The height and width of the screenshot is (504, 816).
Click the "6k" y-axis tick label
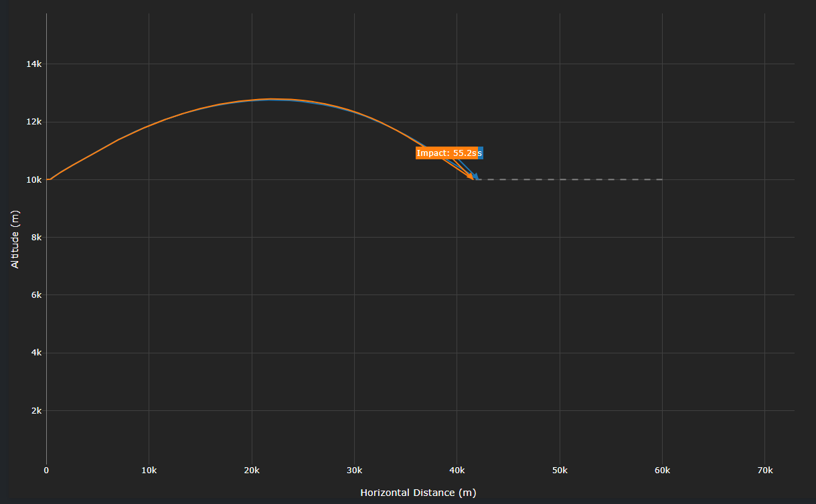[x=36, y=295]
